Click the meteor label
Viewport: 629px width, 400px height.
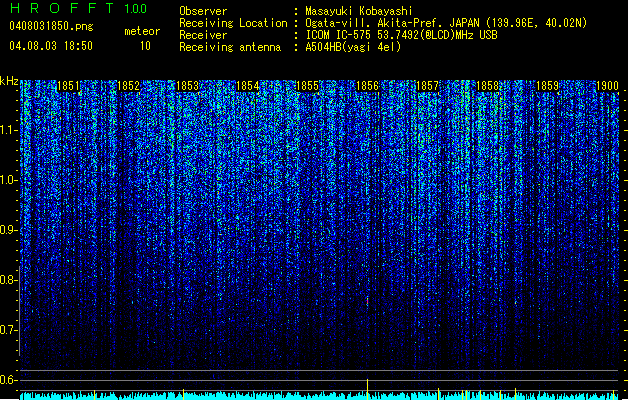(x=142, y=31)
